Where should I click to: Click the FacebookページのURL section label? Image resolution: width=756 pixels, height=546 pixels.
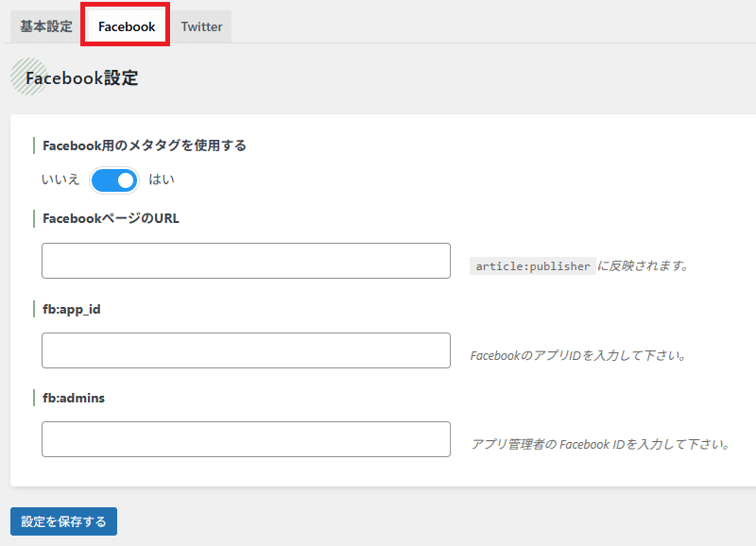(111, 219)
